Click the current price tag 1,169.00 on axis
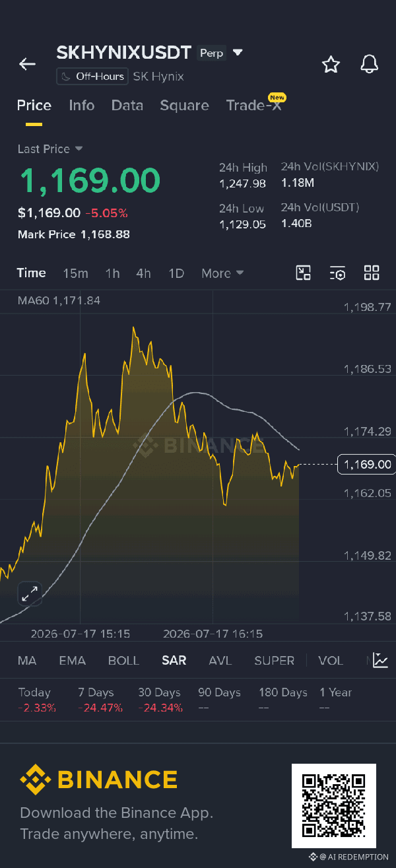This screenshot has width=396, height=868. (x=366, y=465)
